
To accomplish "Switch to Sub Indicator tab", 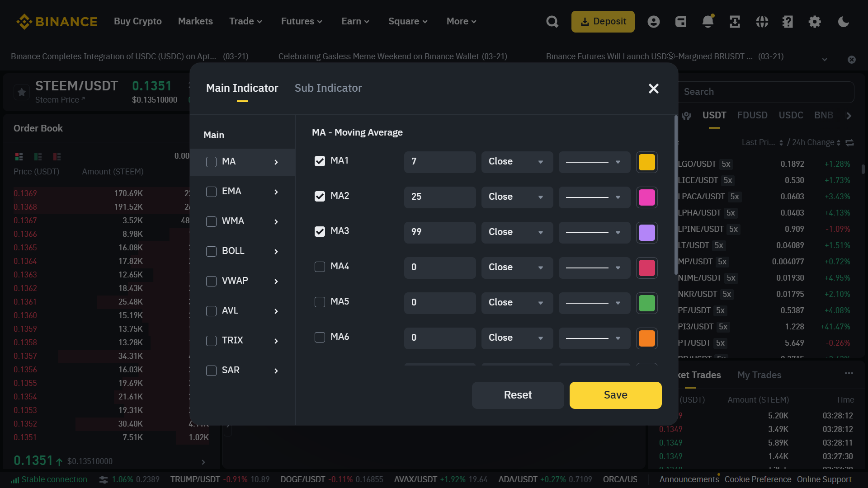I will tap(328, 89).
